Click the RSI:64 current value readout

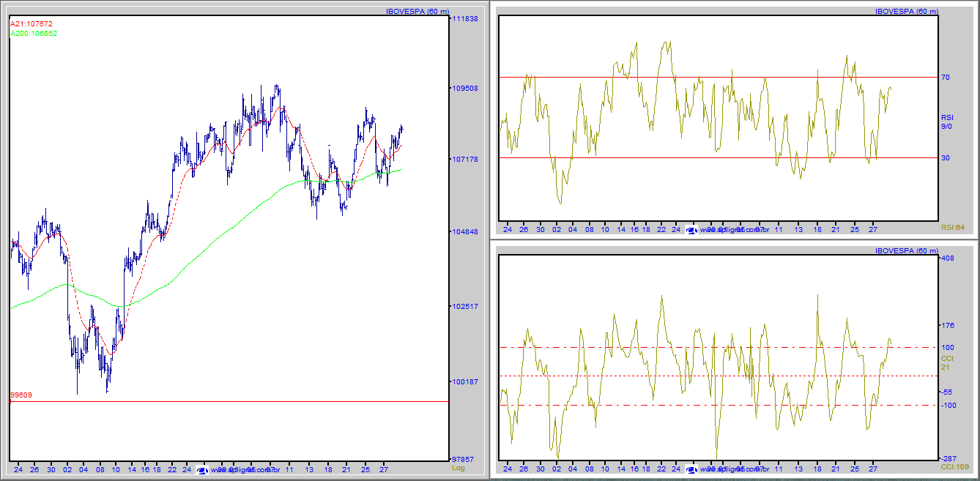click(953, 228)
